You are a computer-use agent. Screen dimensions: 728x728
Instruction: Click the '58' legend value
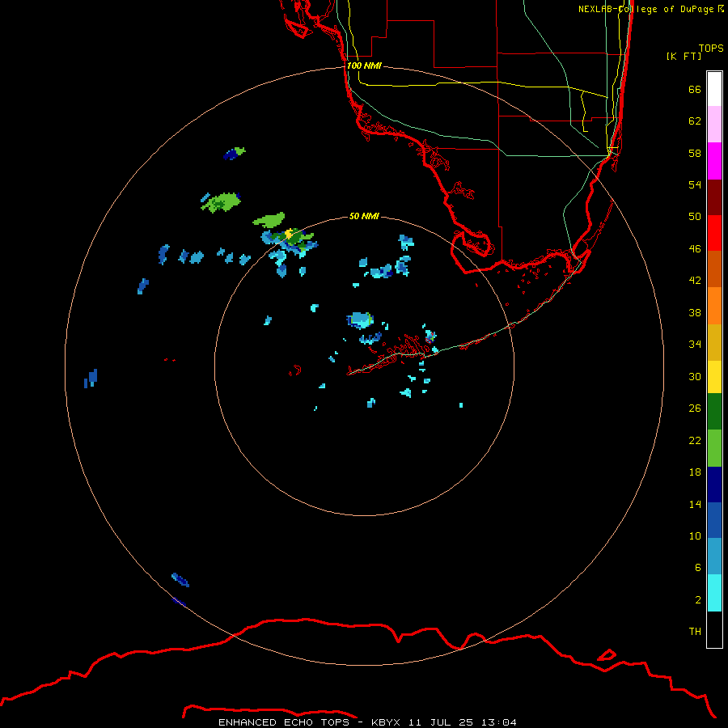(x=695, y=153)
